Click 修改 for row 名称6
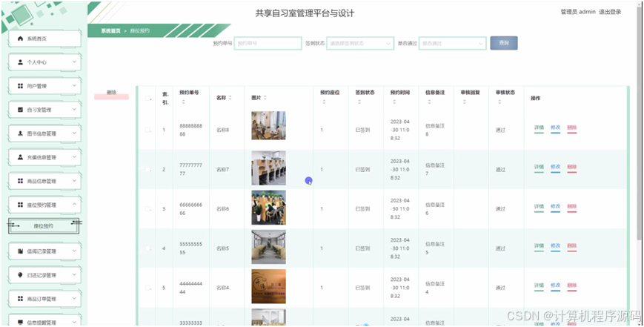644x327 pixels. [x=555, y=207]
